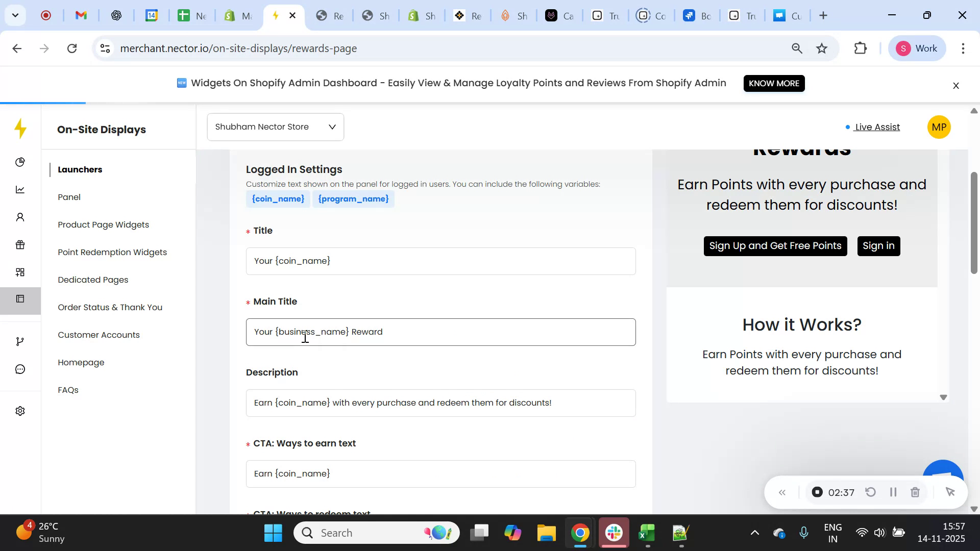Select the On-Site Displays panel icon
980x551 pixels.
pyautogui.click(x=20, y=298)
